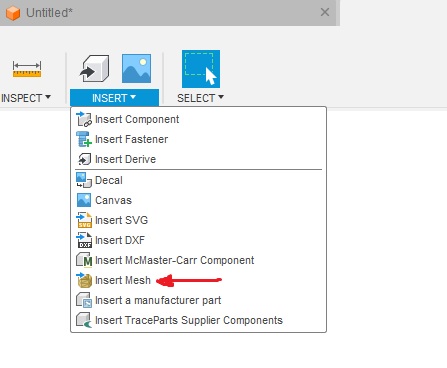Click the Insert Mesh icon in the menu
This screenshot has width=447, height=368.
tap(84, 280)
